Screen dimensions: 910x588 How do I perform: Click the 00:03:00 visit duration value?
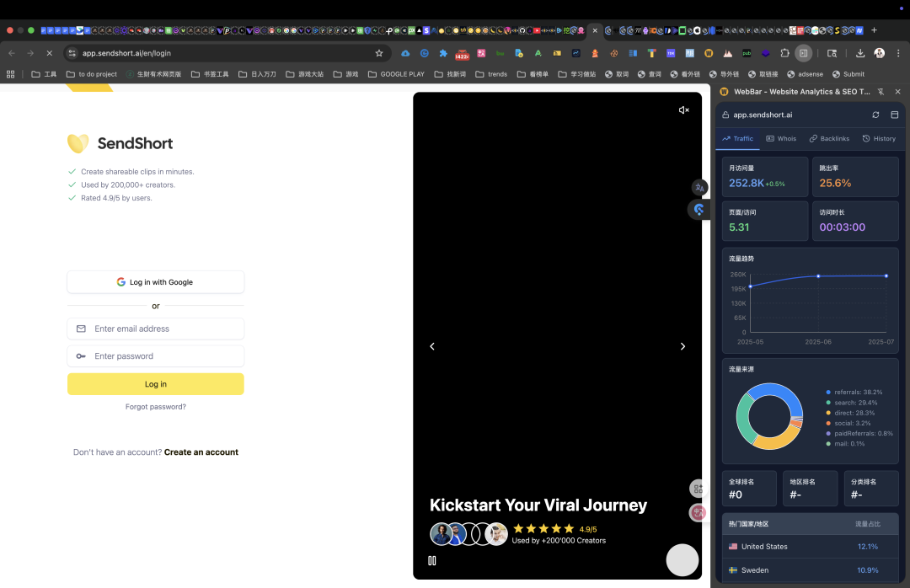click(842, 227)
